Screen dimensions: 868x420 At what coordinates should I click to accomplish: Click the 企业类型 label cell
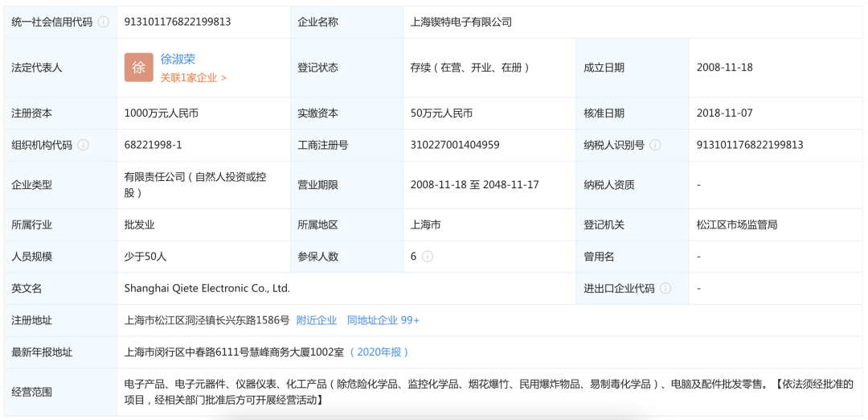point(60,185)
